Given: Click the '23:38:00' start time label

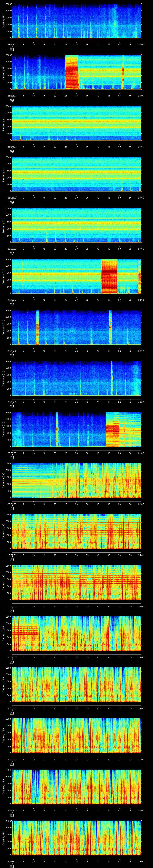Looking at the screenshot, I should (x=12, y=861).
